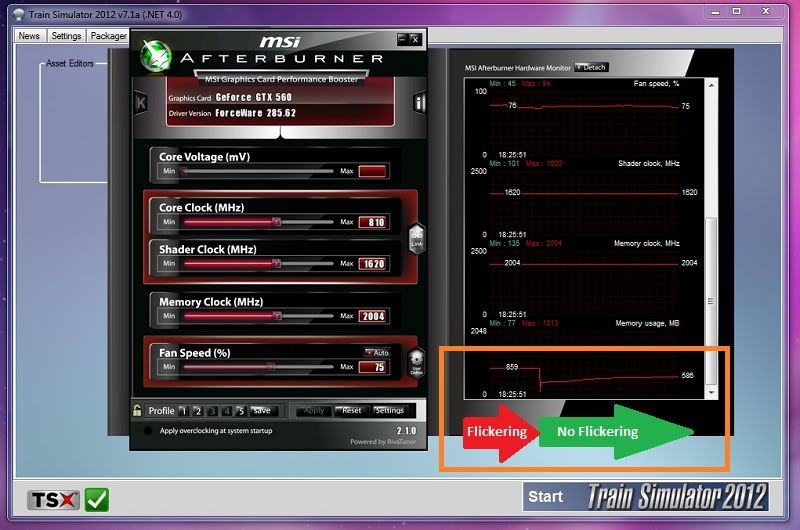Select profile slot 1
The height and width of the screenshot is (530, 800).
[184, 411]
